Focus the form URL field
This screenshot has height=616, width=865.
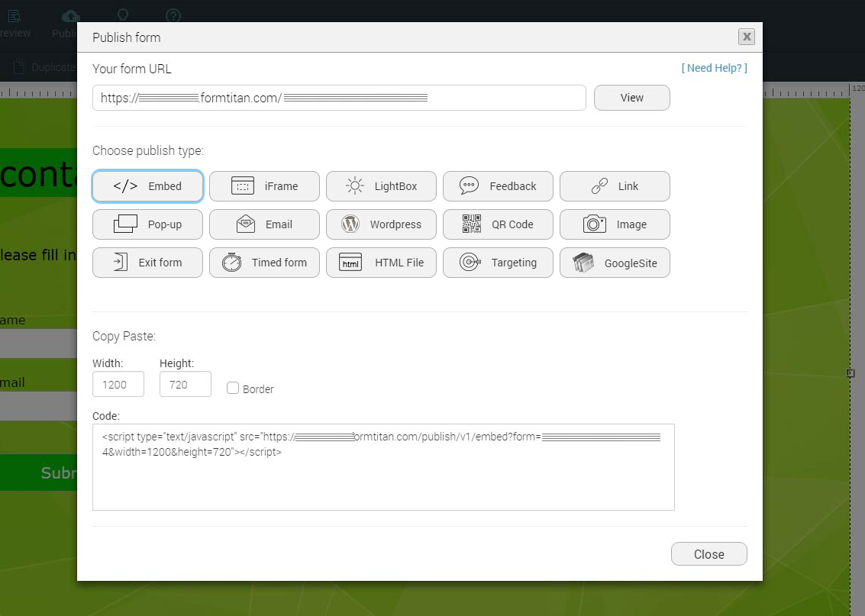click(x=339, y=98)
